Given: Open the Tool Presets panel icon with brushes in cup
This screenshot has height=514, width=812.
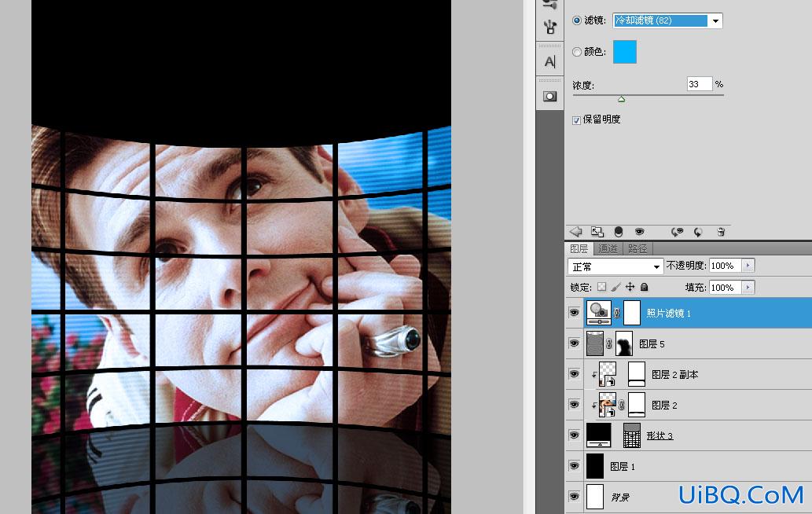Looking at the screenshot, I should pyautogui.click(x=550, y=27).
